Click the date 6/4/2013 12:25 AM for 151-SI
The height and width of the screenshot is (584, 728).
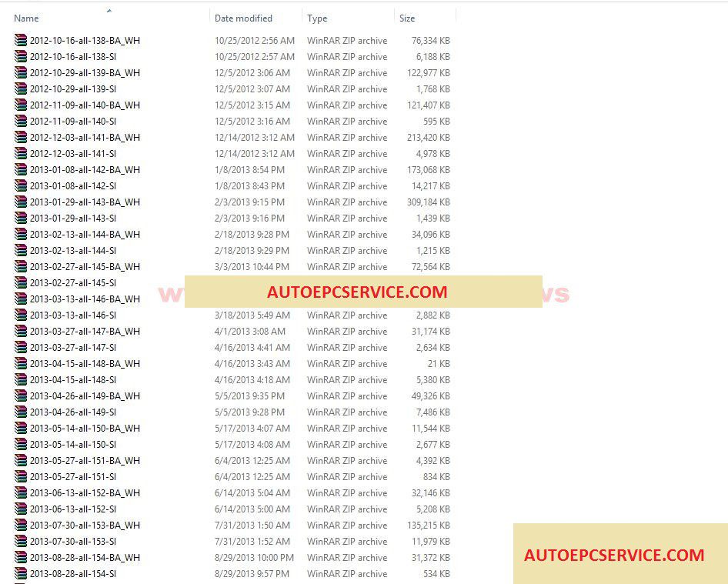point(252,477)
